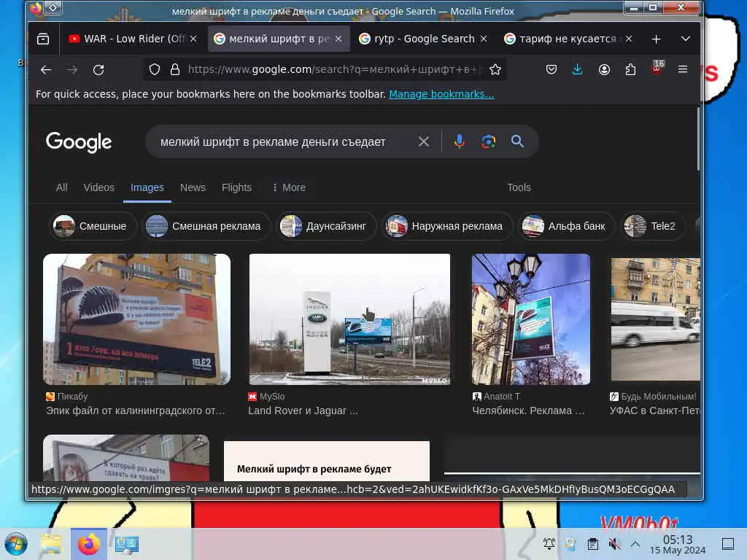Filter images by Tele2 chip
Image resolution: width=747 pixels, height=560 pixels.
click(652, 226)
